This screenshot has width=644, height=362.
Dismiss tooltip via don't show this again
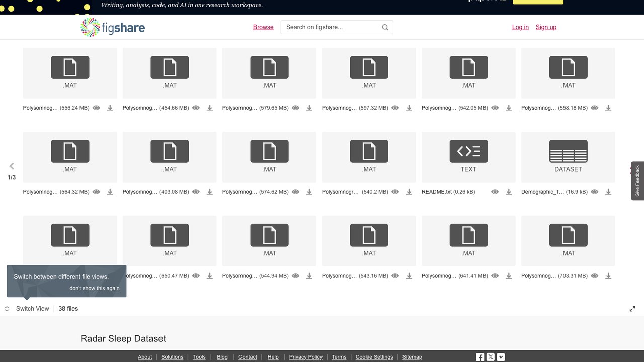click(95, 288)
